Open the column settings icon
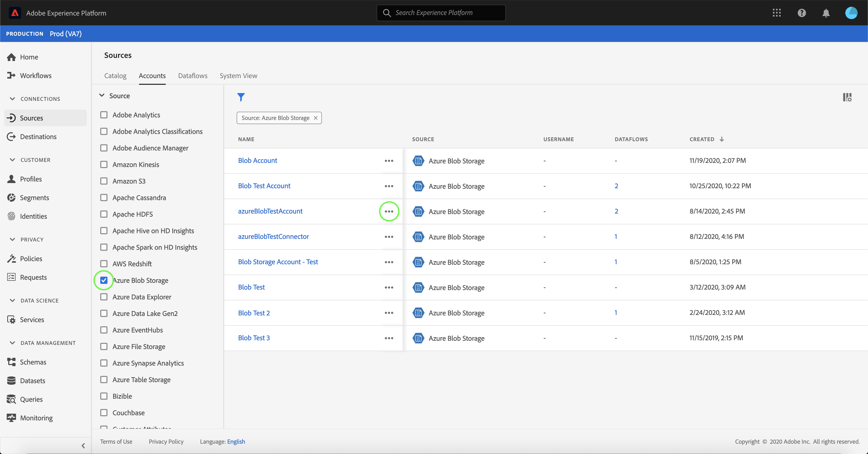 [x=847, y=97]
